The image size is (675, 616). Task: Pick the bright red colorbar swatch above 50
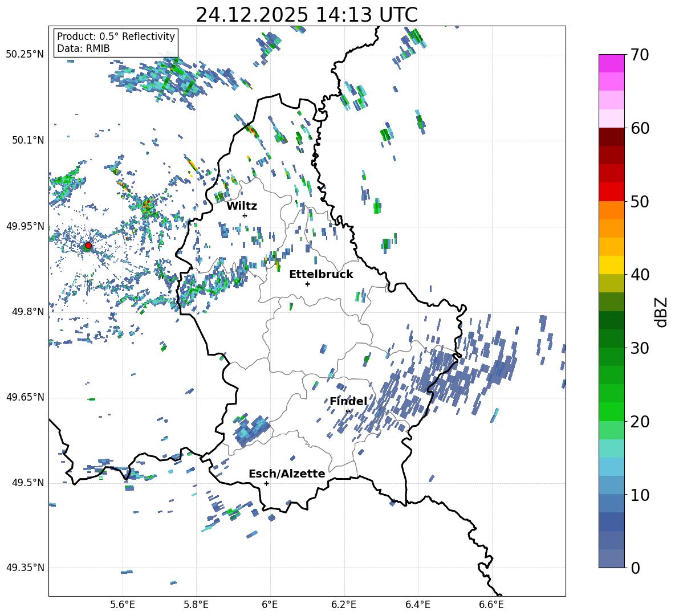click(612, 191)
